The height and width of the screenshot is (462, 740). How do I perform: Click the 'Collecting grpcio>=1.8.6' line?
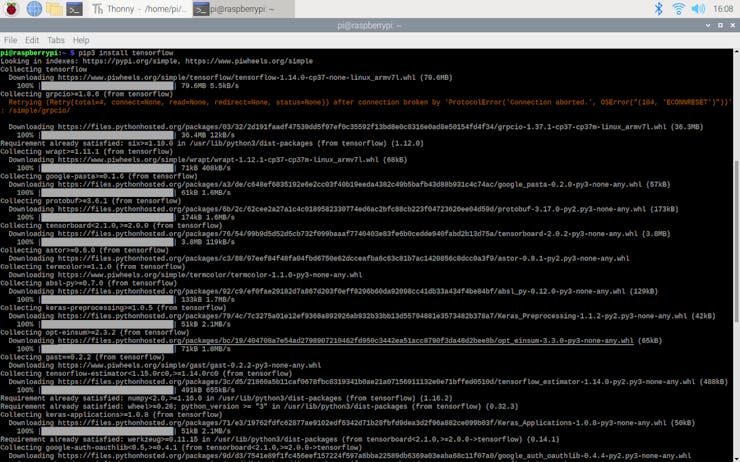(87, 94)
